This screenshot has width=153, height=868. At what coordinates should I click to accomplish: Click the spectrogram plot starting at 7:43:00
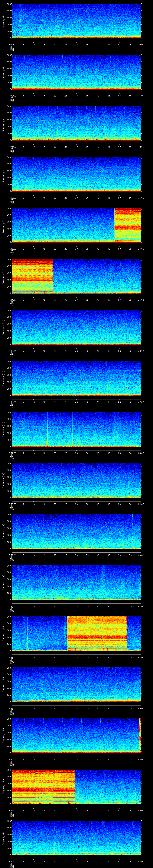pos(76,736)
